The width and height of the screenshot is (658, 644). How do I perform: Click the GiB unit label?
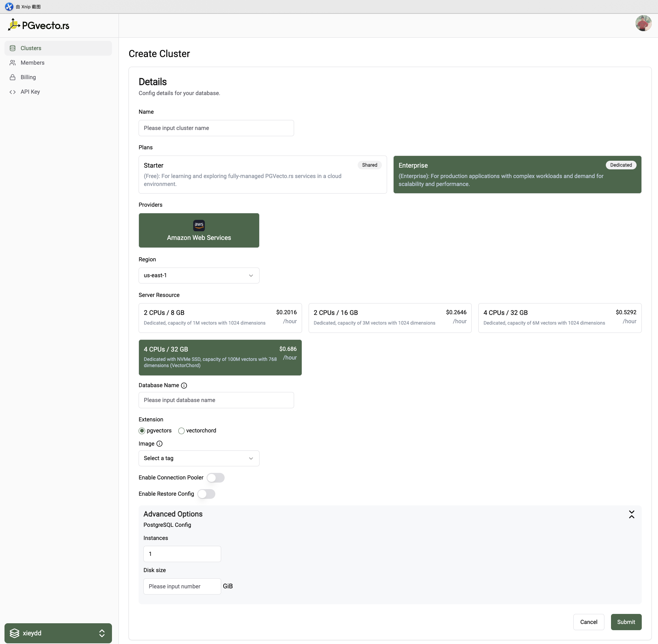tap(228, 586)
